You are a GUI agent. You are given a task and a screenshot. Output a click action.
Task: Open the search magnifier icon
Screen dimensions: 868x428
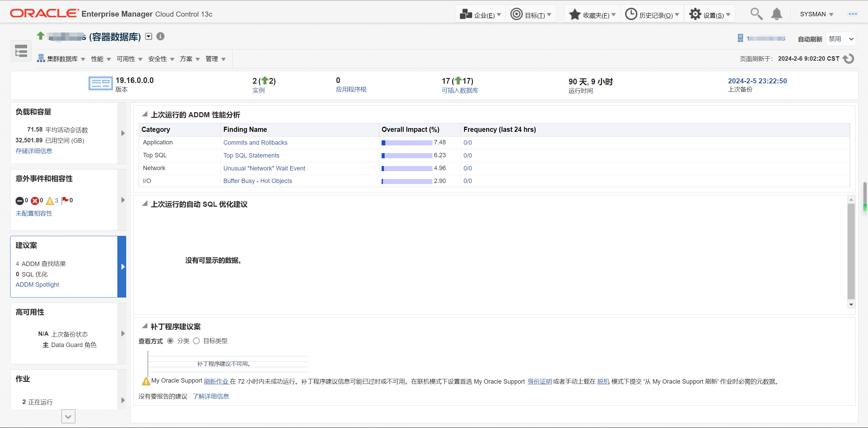pyautogui.click(x=756, y=14)
